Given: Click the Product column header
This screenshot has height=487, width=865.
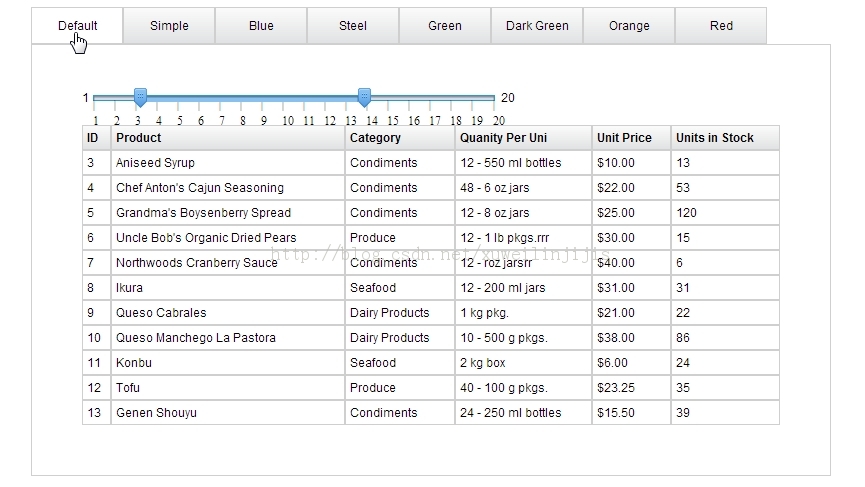Looking at the screenshot, I should (228, 138).
